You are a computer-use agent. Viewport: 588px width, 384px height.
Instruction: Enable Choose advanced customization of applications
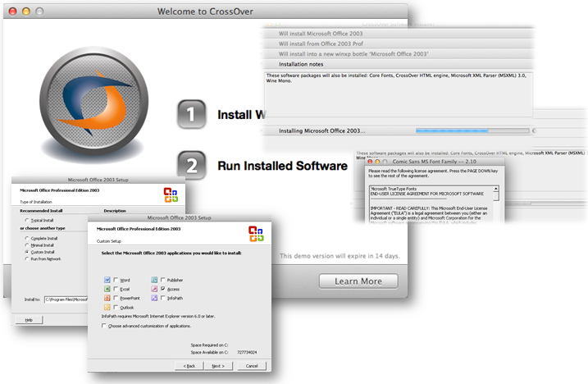click(x=104, y=326)
